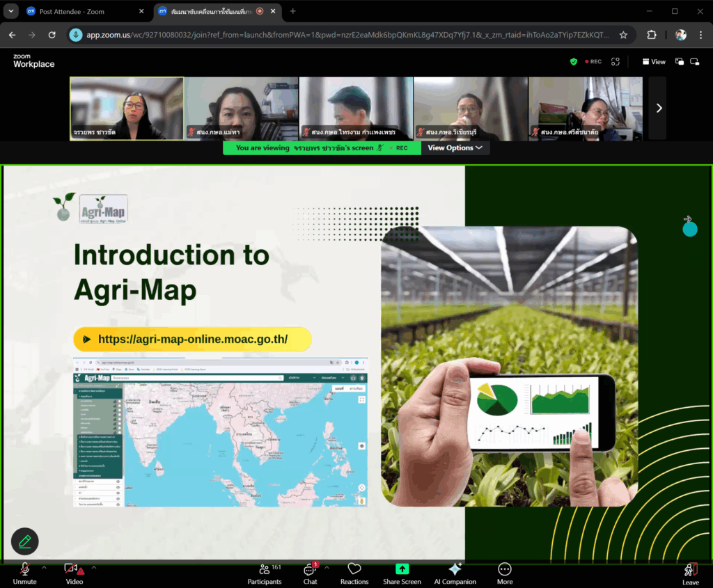
Task: Open the Chat panel
Action: 310,573
